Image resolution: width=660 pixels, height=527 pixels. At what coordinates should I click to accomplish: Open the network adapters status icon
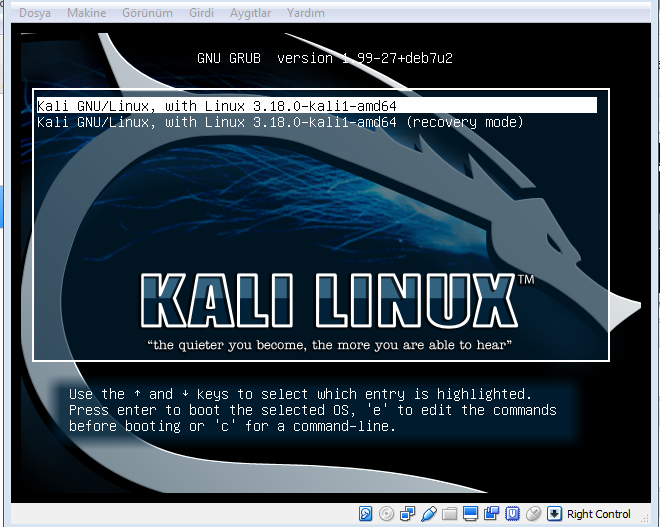pos(408,514)
